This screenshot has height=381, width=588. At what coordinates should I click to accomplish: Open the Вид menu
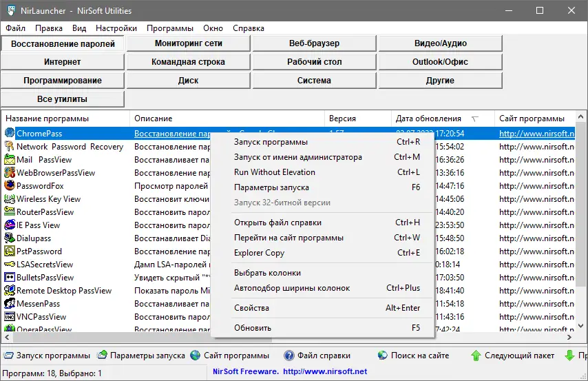tap(79, 28)
